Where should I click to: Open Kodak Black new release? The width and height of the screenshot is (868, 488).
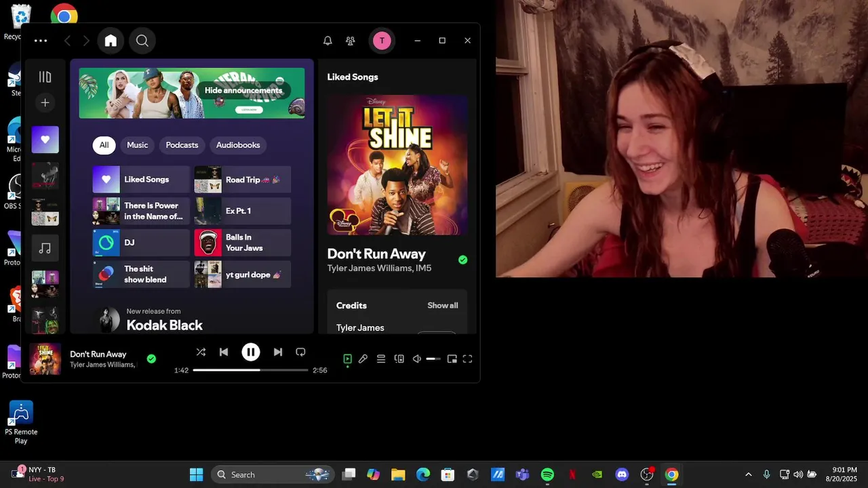pos(164,325)
